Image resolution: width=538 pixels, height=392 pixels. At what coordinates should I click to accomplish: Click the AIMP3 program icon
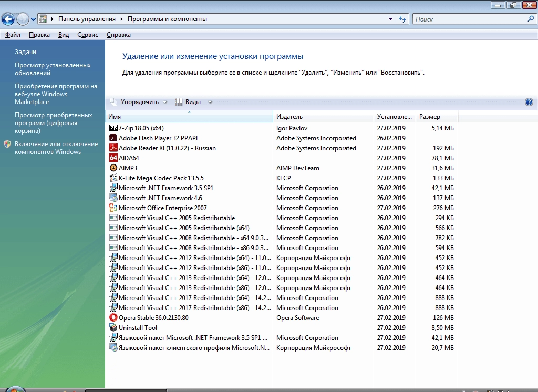(x=113, y=168)
